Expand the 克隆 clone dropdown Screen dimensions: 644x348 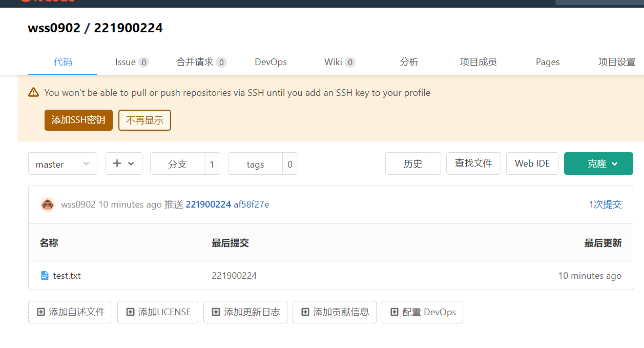point(598,163)
